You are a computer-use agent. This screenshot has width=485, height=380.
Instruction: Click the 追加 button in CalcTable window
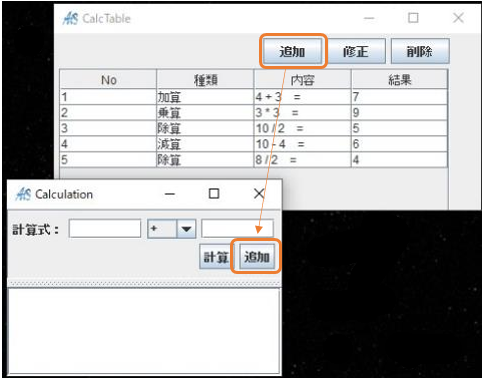pos(292,51)
